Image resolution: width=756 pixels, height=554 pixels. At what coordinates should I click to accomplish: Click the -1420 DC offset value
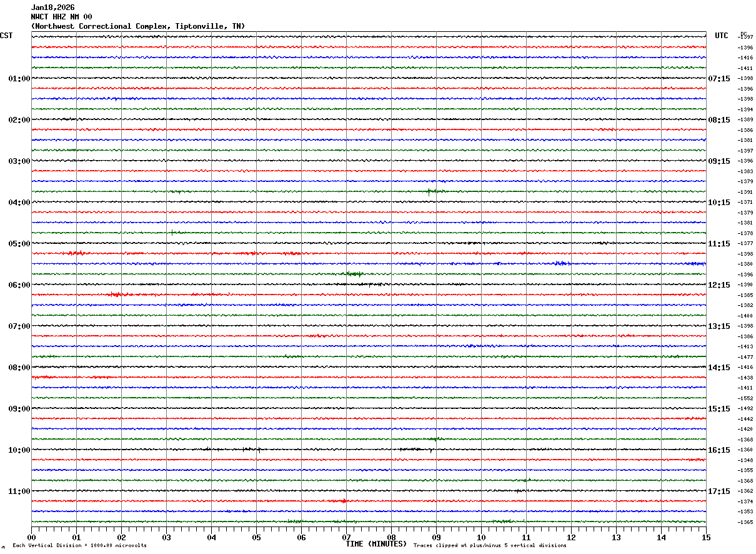[x=745, y=430]
